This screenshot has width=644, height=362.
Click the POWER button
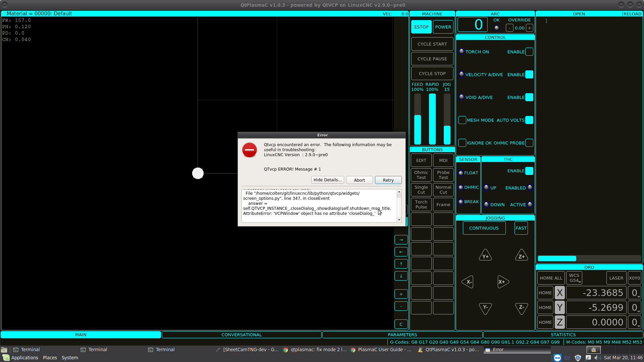click(x=443, y=27)
